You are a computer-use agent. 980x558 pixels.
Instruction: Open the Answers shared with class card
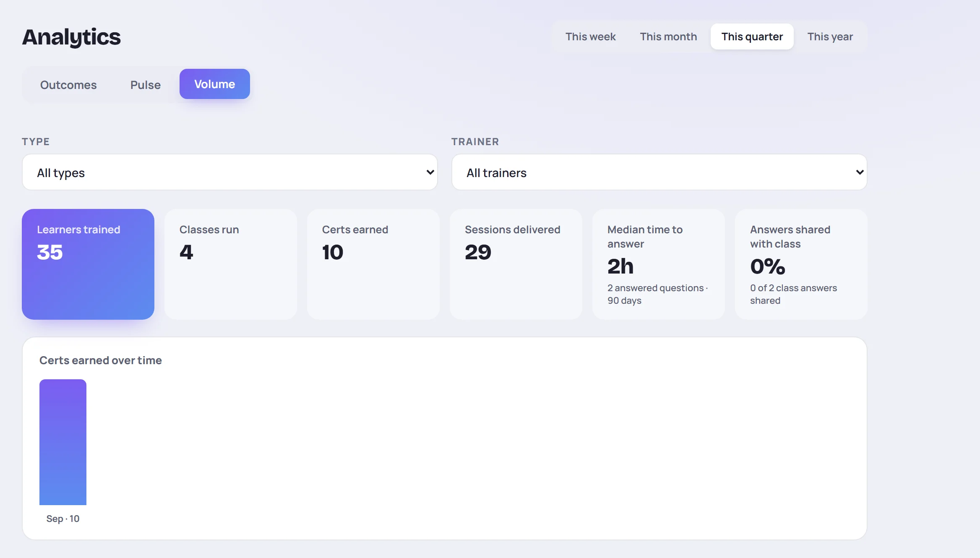[801, 264]
